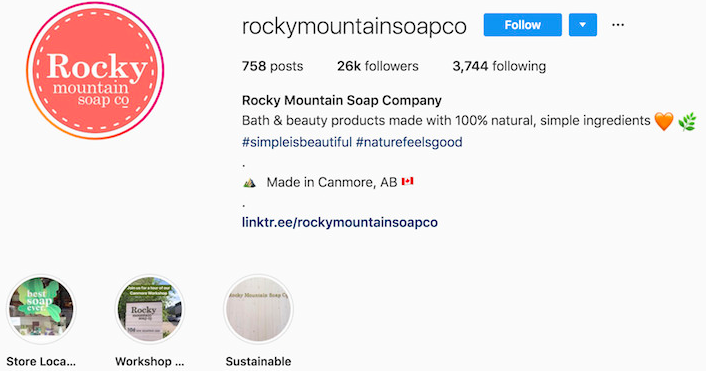Screen dimensions: 706x371
Task: Open Store Locations story highlight circle
Action: tap(41, 310)
